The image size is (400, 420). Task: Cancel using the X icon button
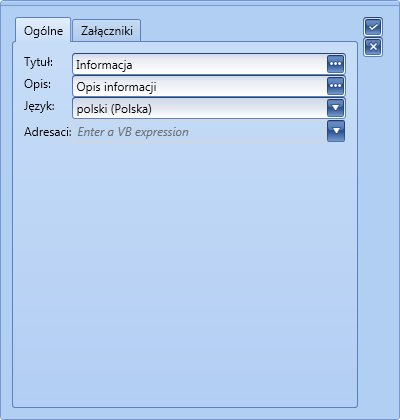[373, 47]
